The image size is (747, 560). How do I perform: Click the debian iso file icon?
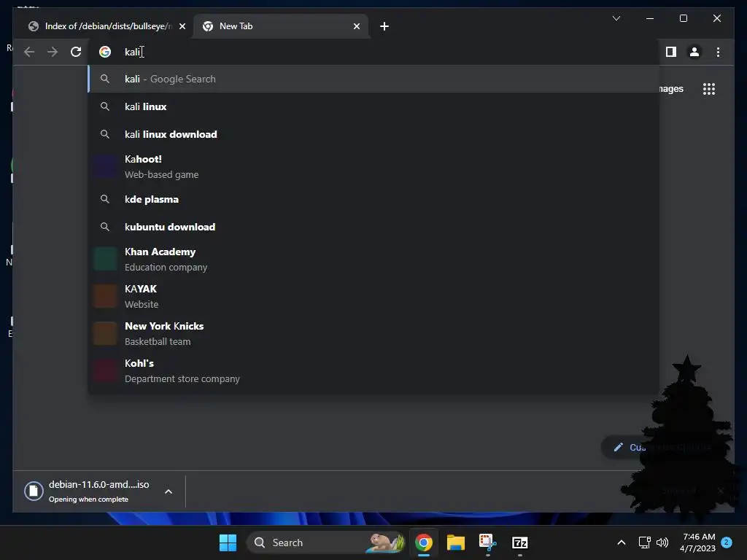pos(34,491)
